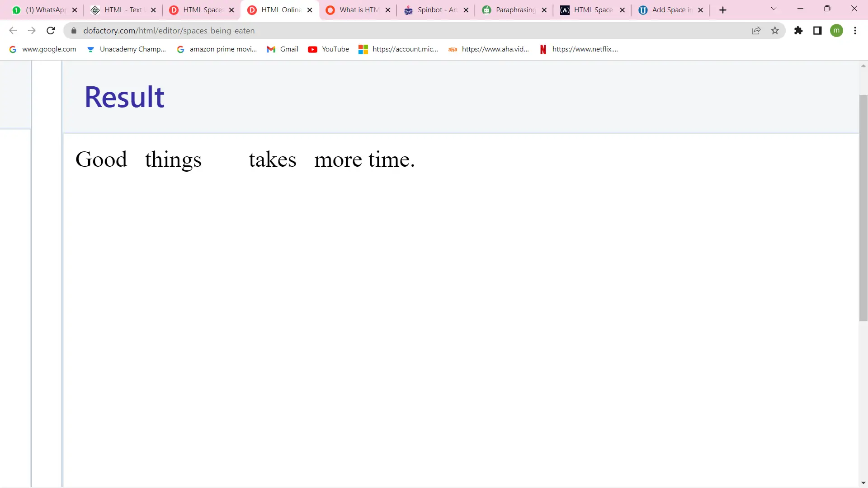This screenshot has width=868, height=488.
Task: Click the browser extensions puzzle icon
Action: [798, 30]
